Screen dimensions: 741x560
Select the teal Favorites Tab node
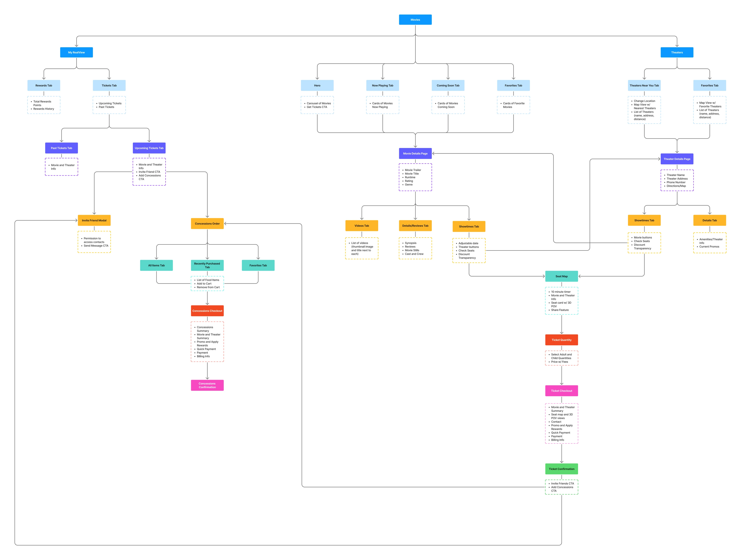tap(258, 265)
